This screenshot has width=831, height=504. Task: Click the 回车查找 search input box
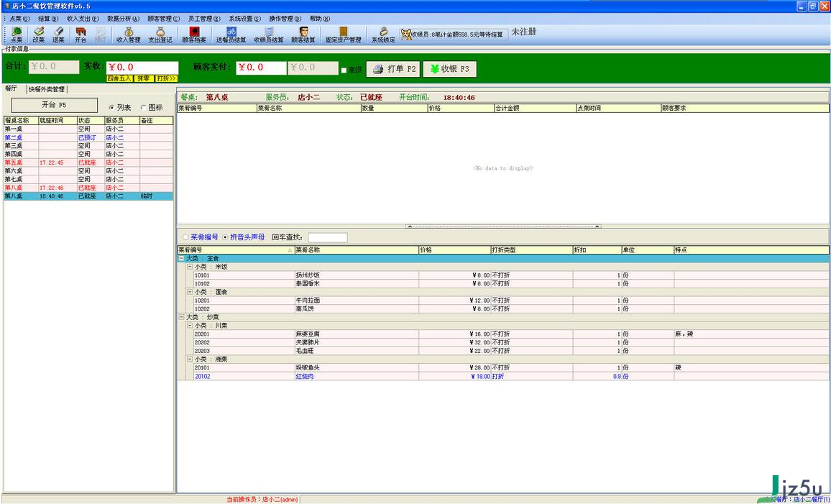coord(328,237)
